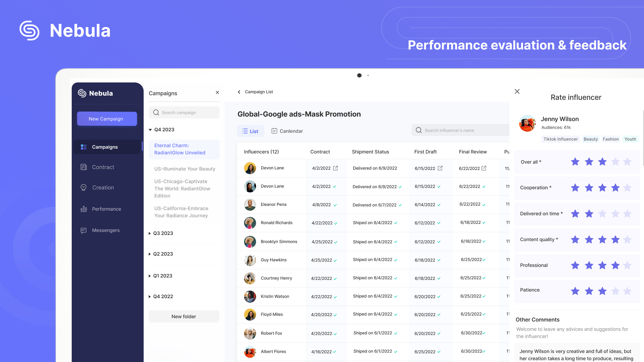Go back using Campaign List arrow
This screenshot has height=362, width=644.
(239, 92)
